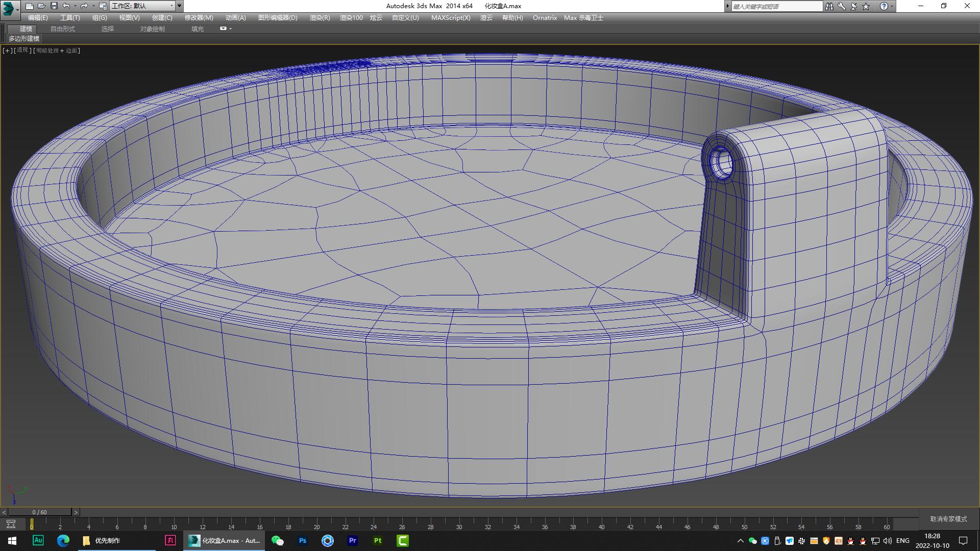Click the 透视 viewport label
This screenshot has height=551, width=980.
22,51
